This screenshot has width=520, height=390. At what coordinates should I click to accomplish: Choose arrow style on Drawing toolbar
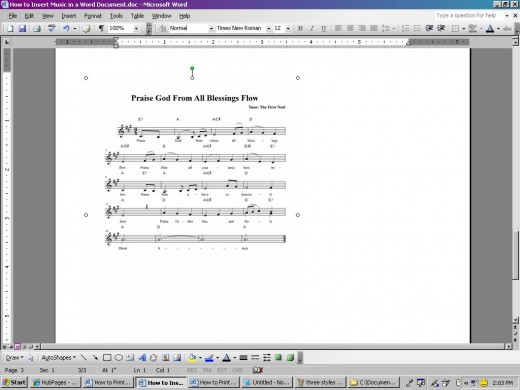click(x=267, y=358)
